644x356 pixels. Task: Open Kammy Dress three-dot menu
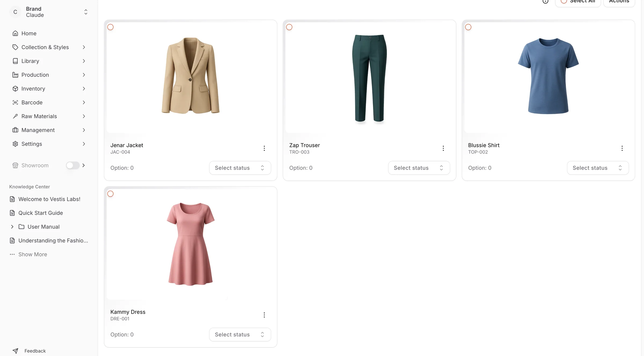(264, 315)
